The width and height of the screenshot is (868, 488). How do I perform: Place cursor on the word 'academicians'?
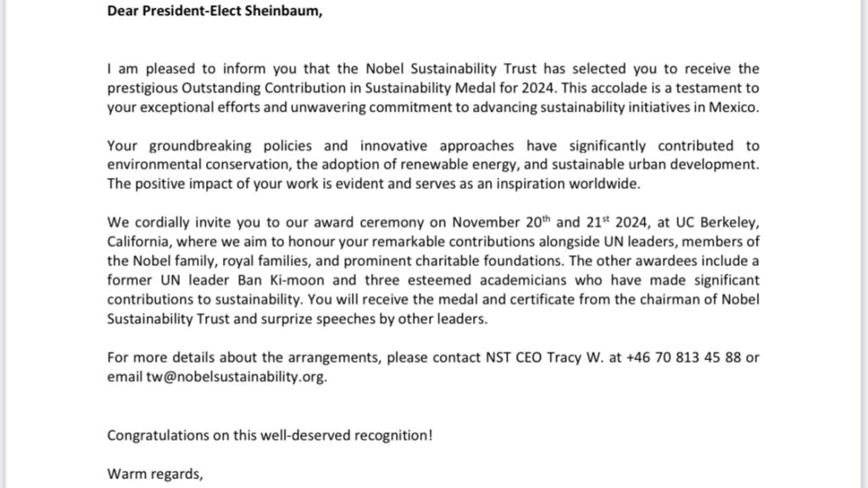pyautogui.click(x=523, y=280)
